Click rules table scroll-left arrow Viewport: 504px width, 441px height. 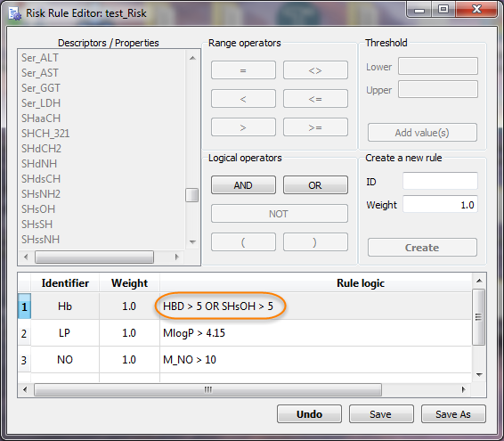[26, 390]
